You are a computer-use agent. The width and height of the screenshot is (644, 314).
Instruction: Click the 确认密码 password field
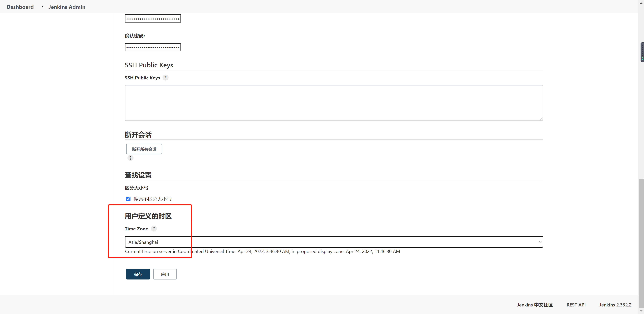click(153, 47)
